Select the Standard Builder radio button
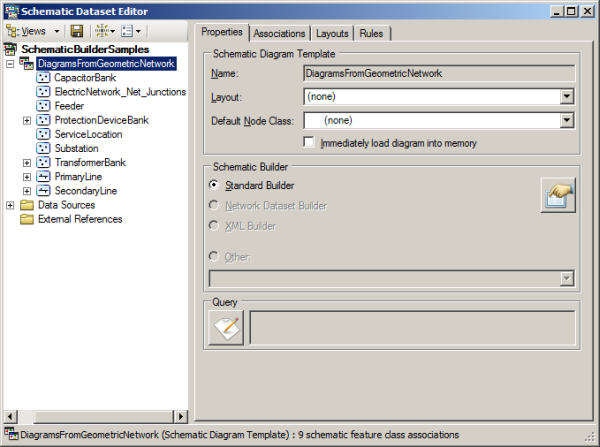 coord(214,185)
